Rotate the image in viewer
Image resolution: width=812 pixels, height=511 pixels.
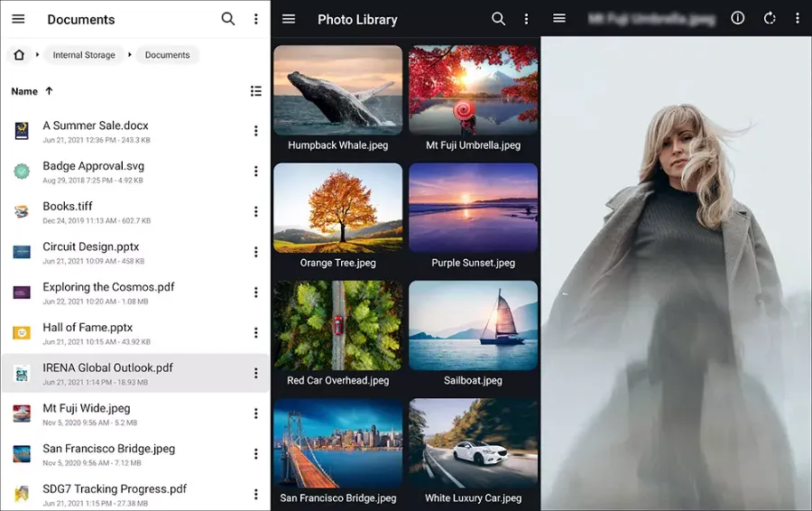[x=770, y=19]
